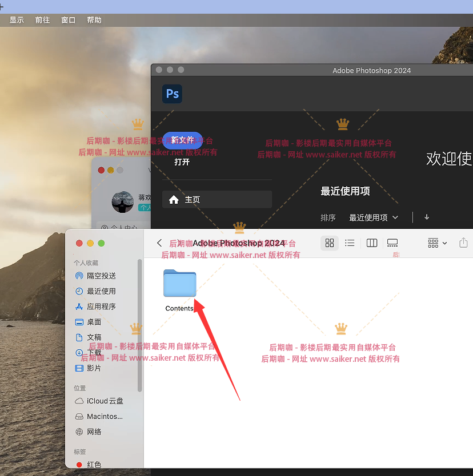This screenshot has width=473, height=476.
Task: Open Movies (影片) in Finder sidebar
Action: point(89,368)
